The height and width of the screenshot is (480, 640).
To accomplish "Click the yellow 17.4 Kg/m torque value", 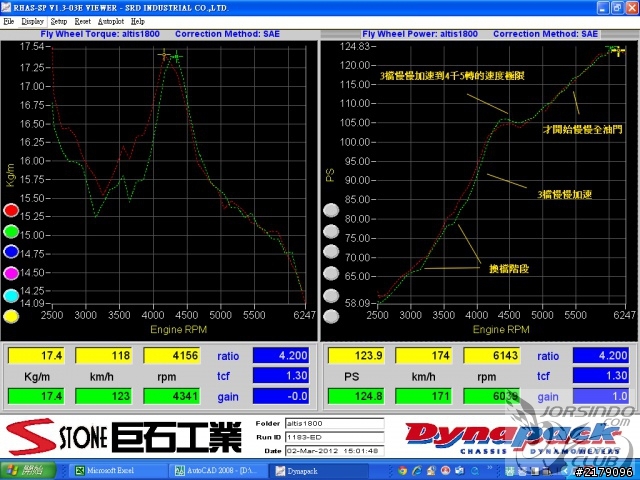I will pyautogui.click(x=36, y=356).
